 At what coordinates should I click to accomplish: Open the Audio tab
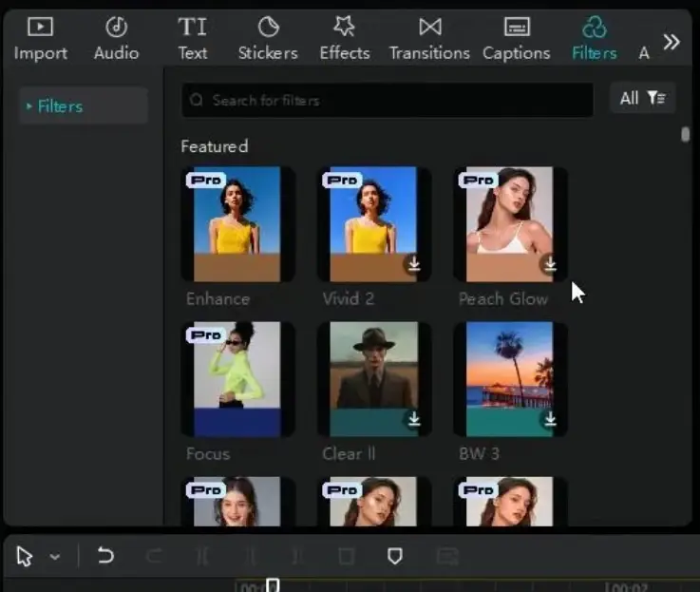[117, 39]
